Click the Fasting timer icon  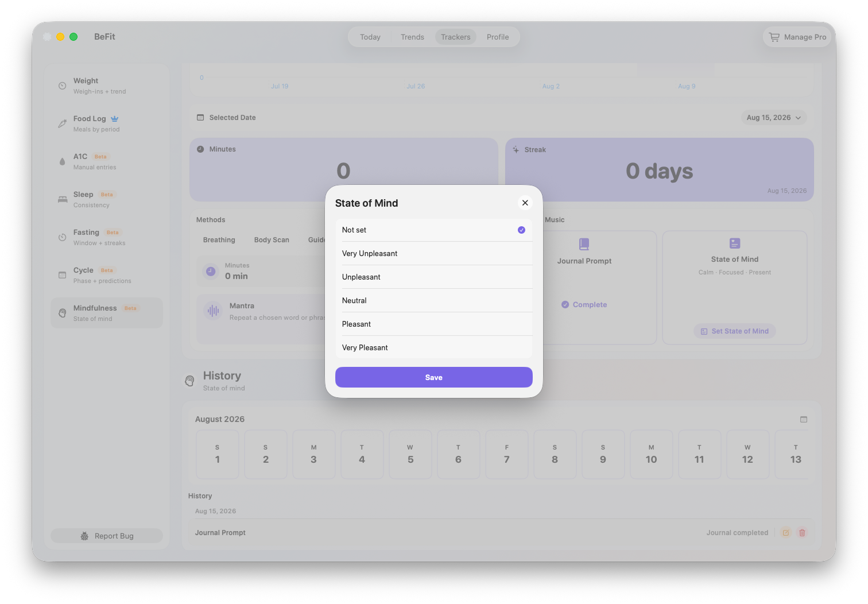(x=63, y=237)
